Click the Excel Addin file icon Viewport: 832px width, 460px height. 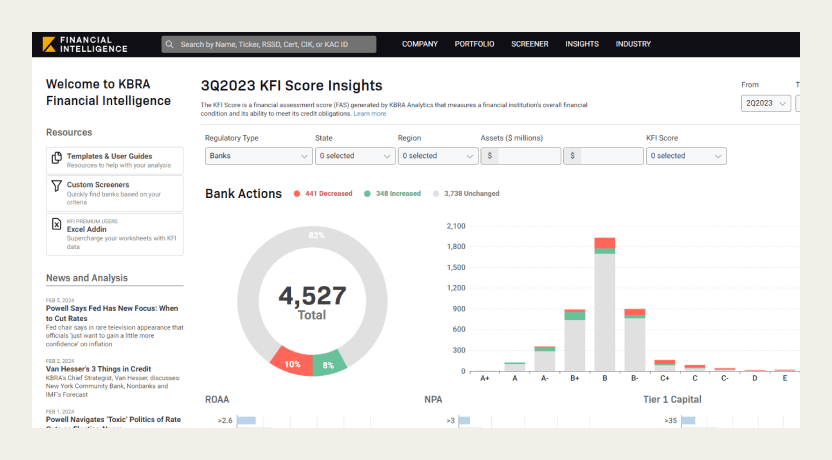tap(56, 224)
